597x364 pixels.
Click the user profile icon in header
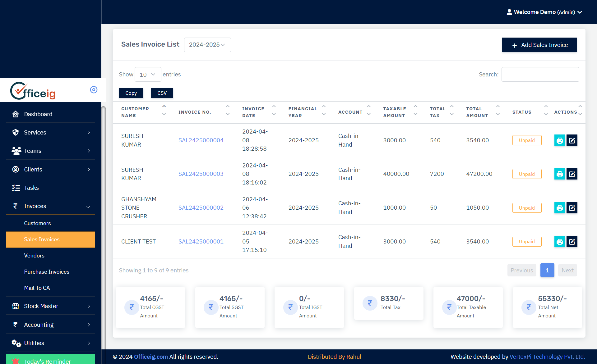[x=509, y=12]
